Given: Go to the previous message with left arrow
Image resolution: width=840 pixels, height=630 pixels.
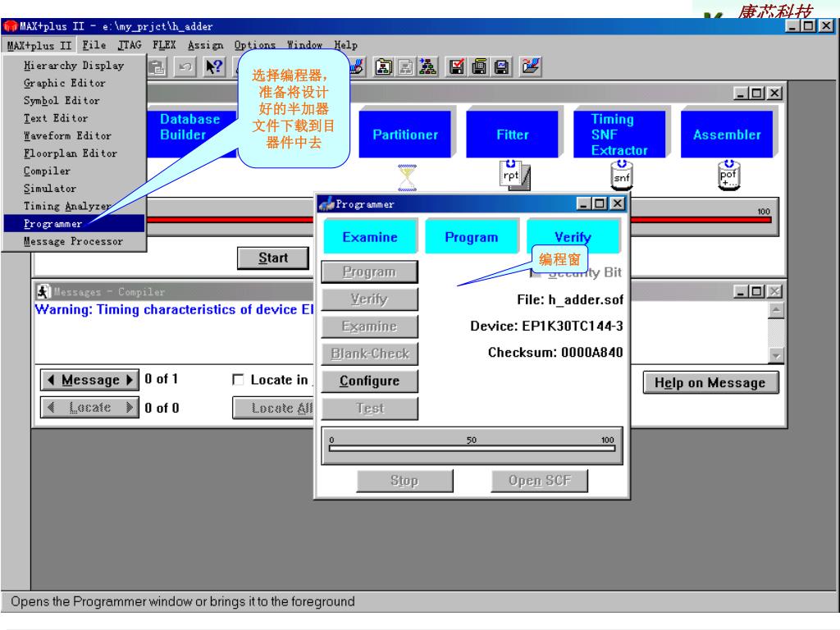Looking at the screenshot, I should (x=51, y=380).
